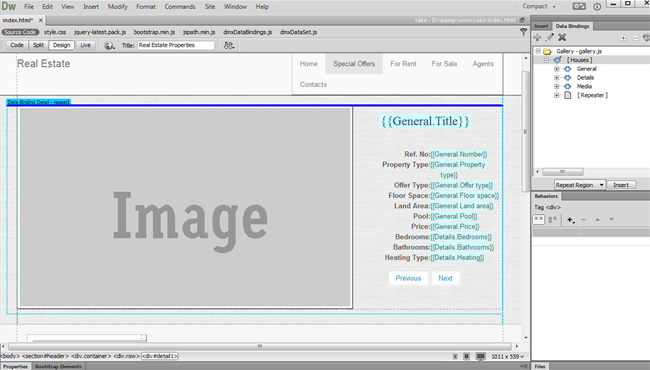This screenshot has width=650, height=370.
Task: Show set events view in Behaviors
Action: 538,220
